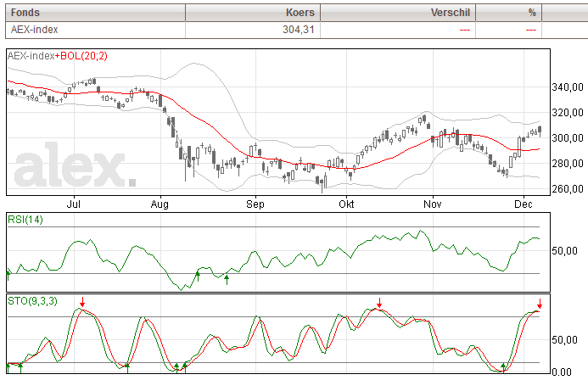Click the 340,00 price axis label
Image resolution: width=588 pixels, height=380 pixels.
[568, 87]
